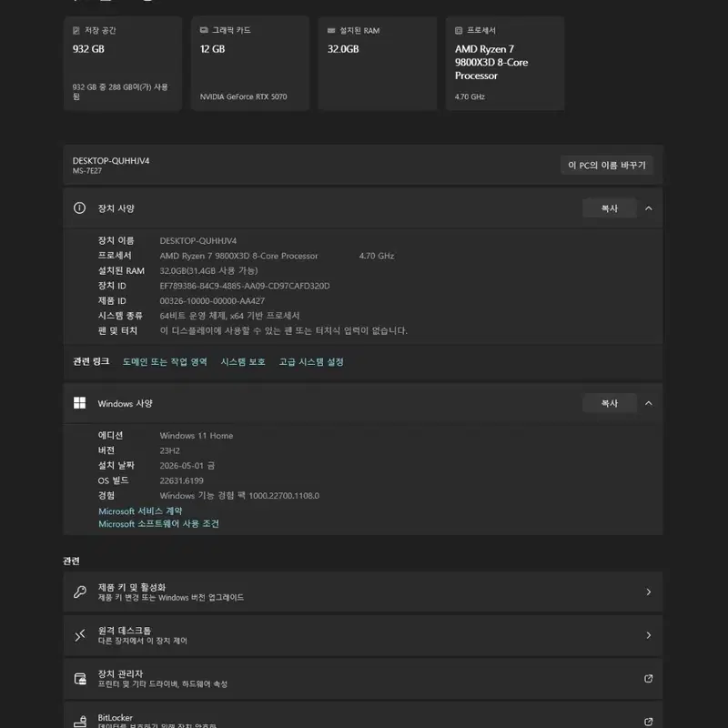Image resolution: width=728 pixels, height=728 pixels.
Task: Click the pen and touch (펜 및 터치) value text
Action: [283, 330]
